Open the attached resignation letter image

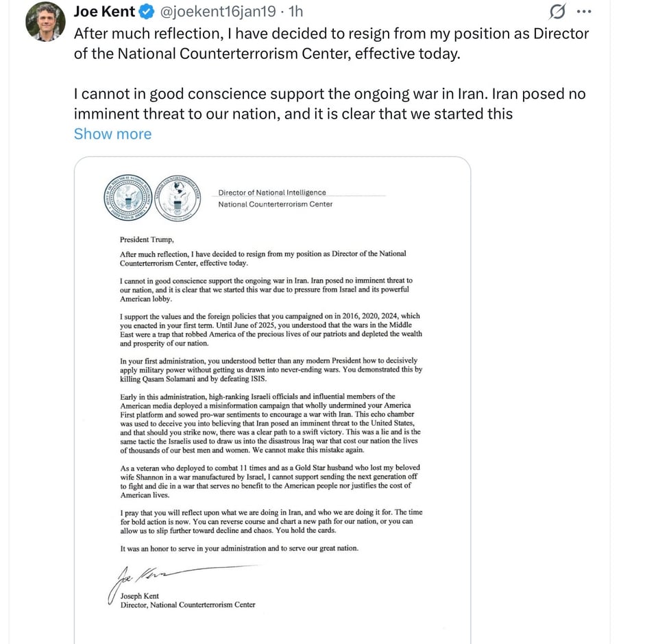pyautogui.click(x=272, y=398)
